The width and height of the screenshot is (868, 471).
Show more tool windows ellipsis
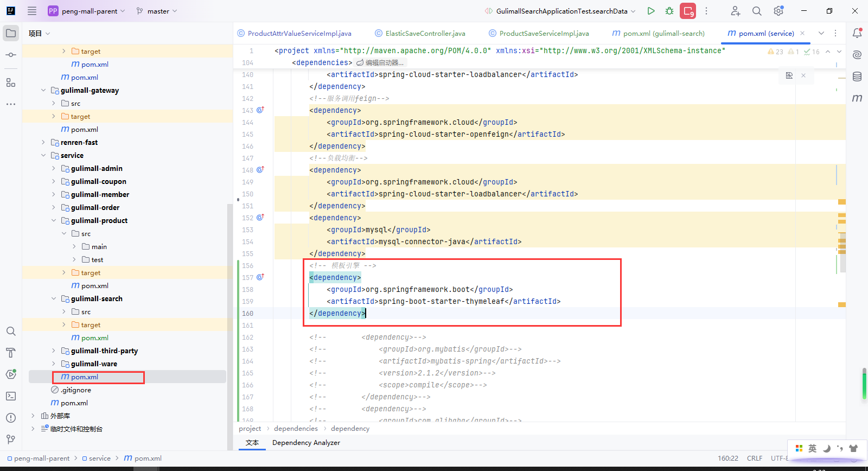[11, 104]
